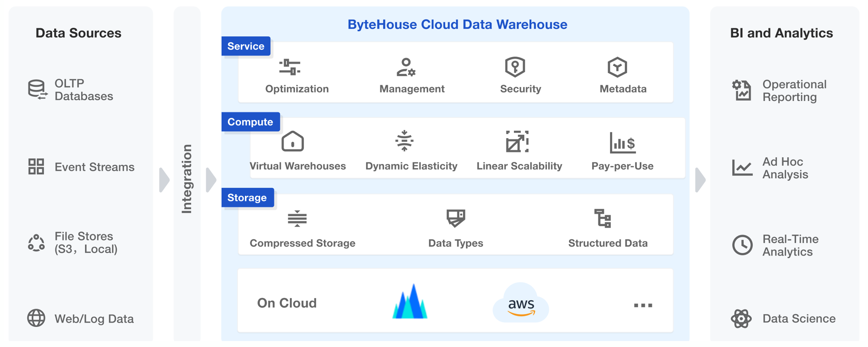Click the Compressed Storage label
Screen dimensions: 868x347
[x=302, y=243]
